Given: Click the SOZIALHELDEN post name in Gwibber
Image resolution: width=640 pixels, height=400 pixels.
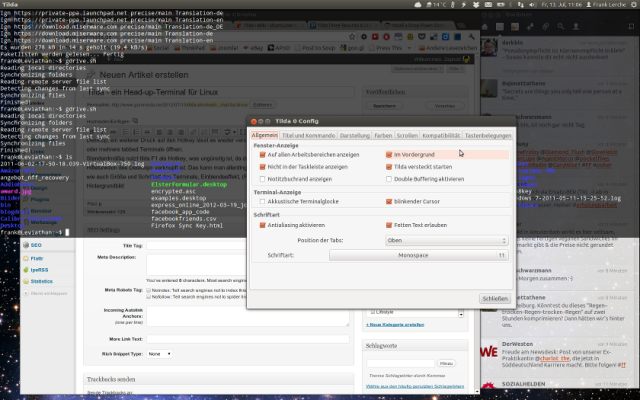Looking at the screenshot, I should (523, 384).
